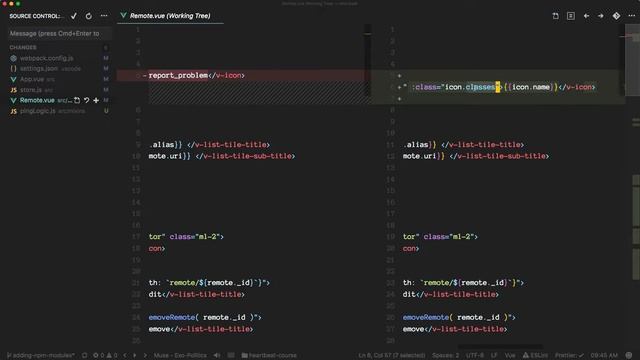Open pingLogic.js in the changes list
This screenshot has height=360, width=640.
(x=38, y=111)
